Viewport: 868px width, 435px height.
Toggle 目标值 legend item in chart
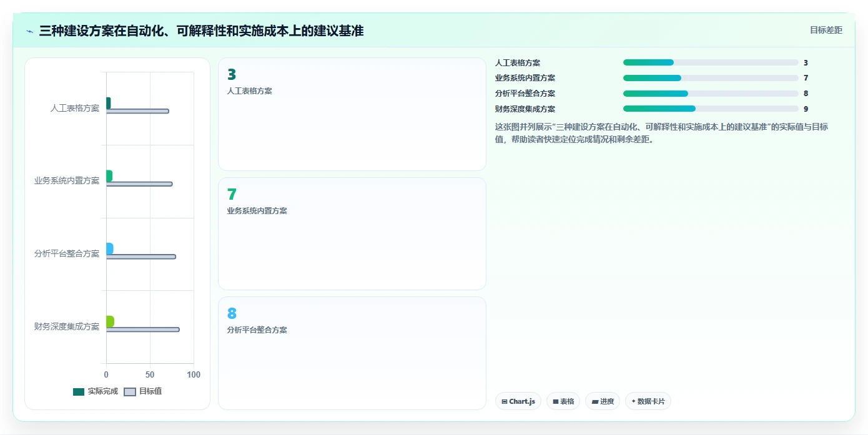tap(143, 391)
